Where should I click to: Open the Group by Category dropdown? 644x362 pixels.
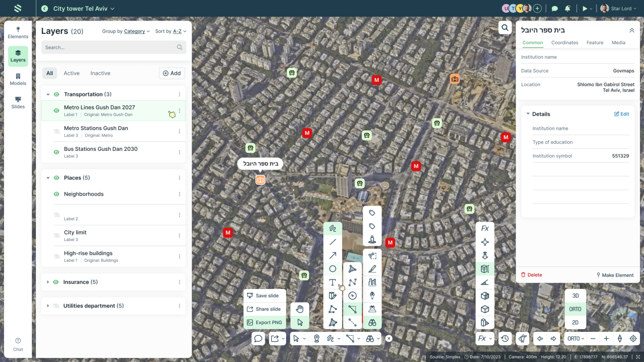click(x=126, y=31)
